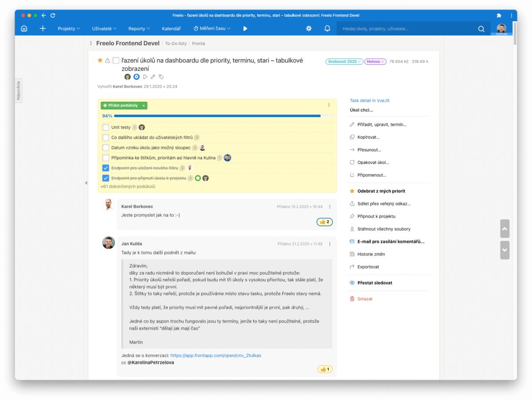Check the Unit testy subtask
Screen dimensions: 532x401
coord(106,127)
